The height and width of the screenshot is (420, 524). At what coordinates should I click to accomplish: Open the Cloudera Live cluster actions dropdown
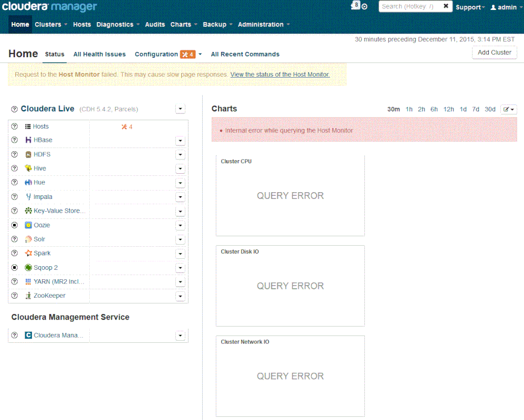[180, 109]
